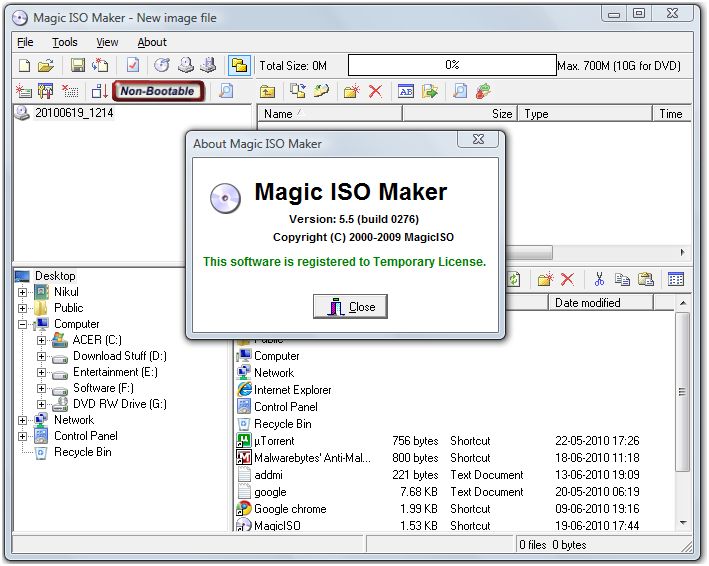Create a new folder in the image pane

351,92
